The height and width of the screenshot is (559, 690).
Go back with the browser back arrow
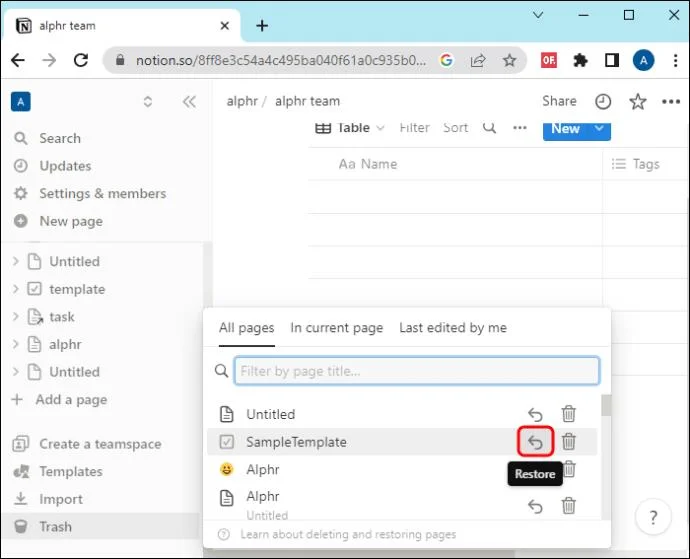(18, 60)
